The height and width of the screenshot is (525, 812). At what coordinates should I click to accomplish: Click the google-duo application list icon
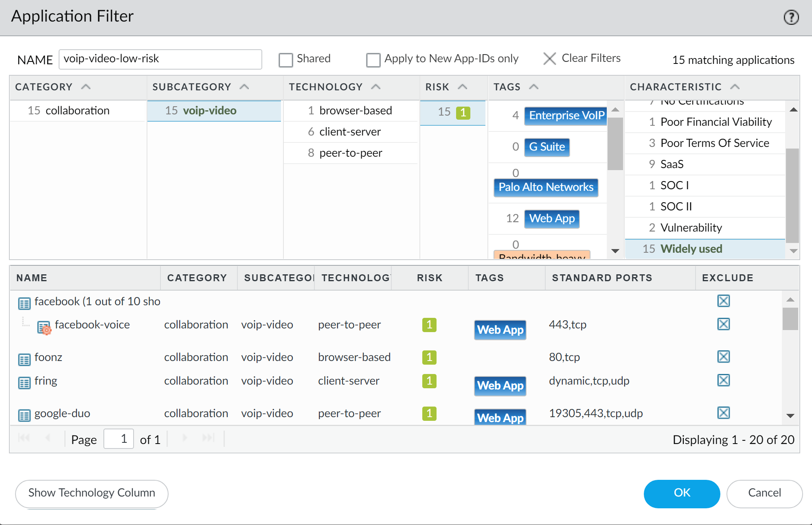pos(24,415)
